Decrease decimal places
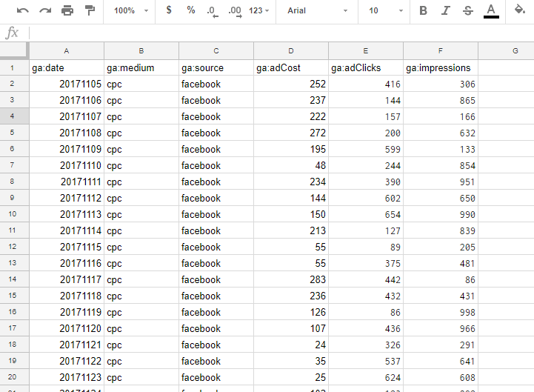 coord(213,11)
